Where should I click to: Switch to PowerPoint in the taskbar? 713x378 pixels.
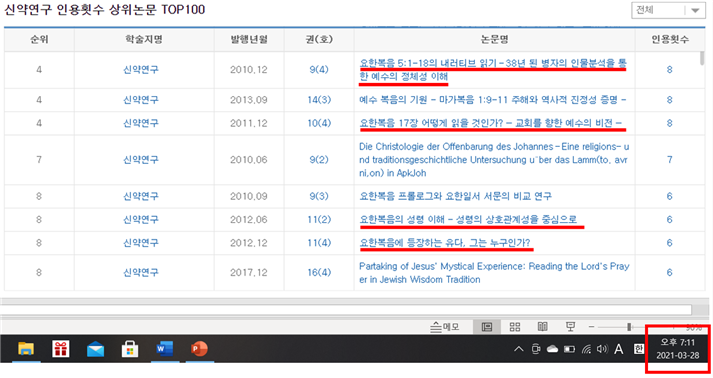pos(199,349)
